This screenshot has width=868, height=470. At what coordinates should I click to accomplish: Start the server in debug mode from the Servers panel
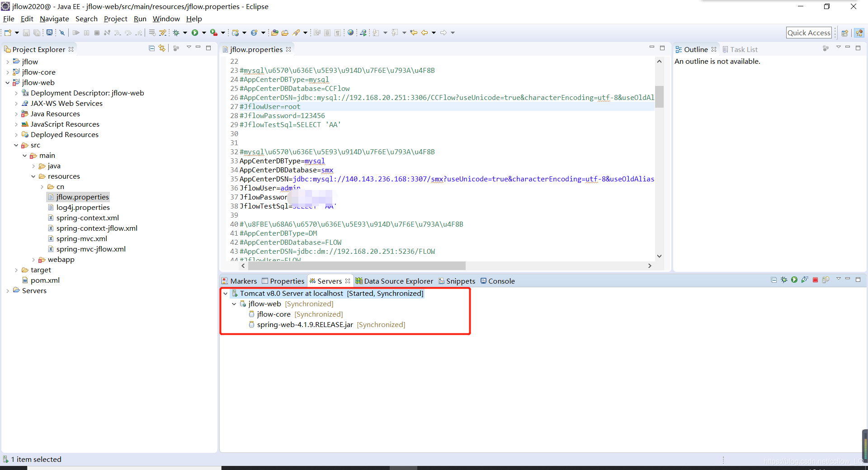tap(784, 280)
